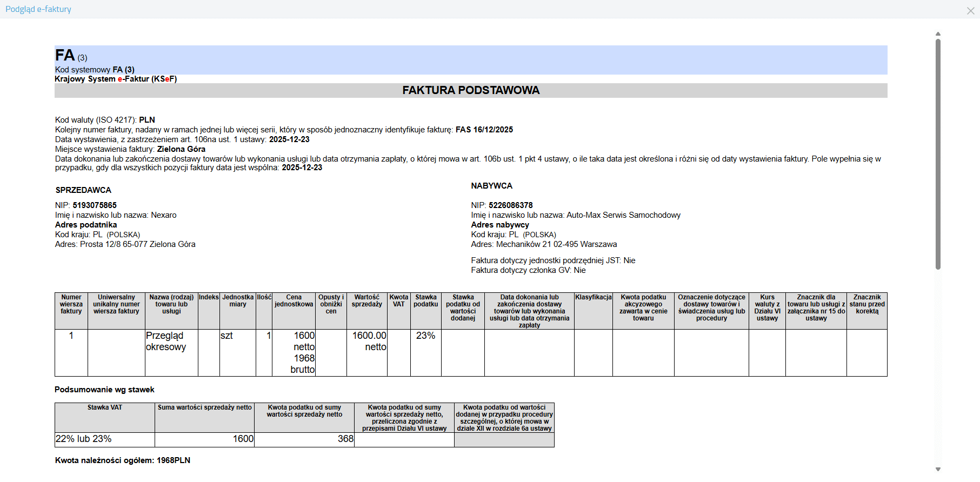Click the seller NIP 5193075865

(95, 205)
